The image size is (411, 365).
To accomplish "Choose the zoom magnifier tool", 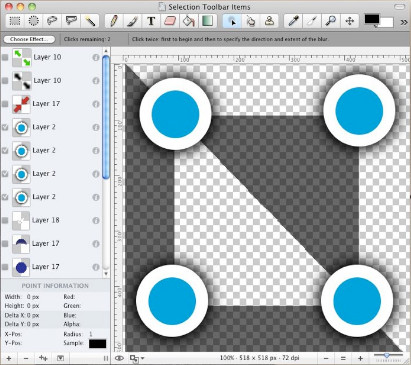I will [x=331, y=21].
